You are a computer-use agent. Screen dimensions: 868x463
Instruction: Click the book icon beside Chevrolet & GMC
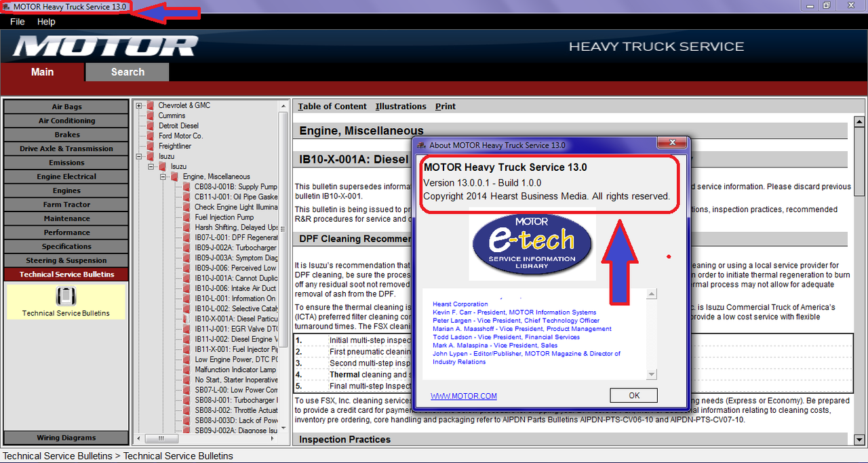(151, 106)
